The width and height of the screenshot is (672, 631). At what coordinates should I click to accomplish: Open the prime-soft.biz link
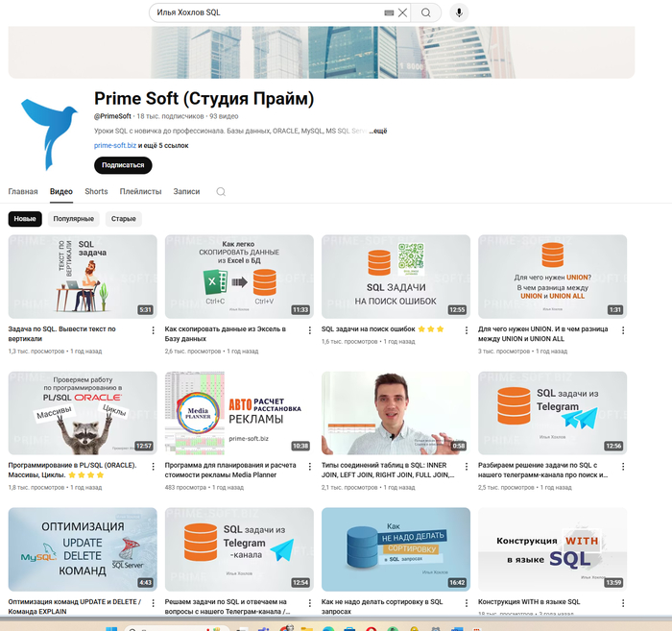pos(115,145)
